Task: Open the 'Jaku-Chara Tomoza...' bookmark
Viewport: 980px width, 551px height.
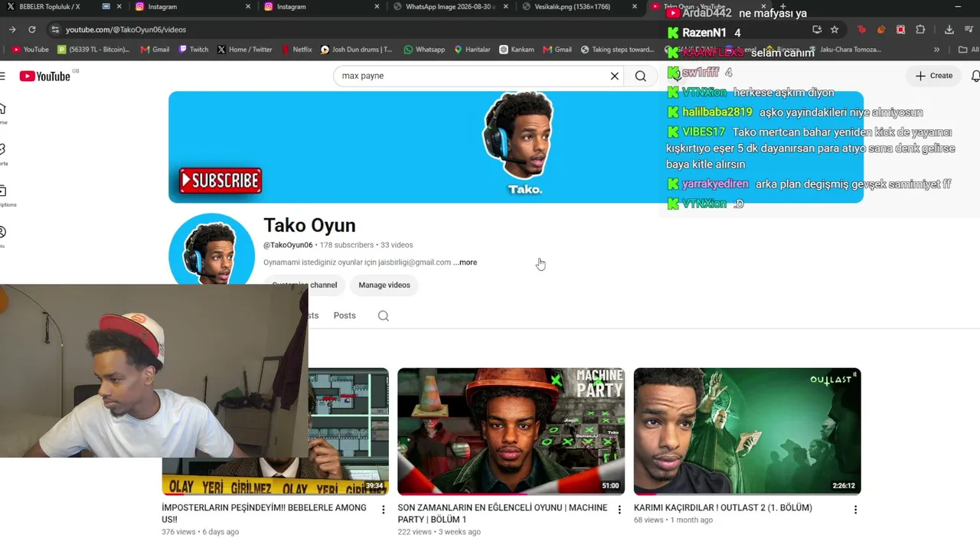Action: coord(844,50)
